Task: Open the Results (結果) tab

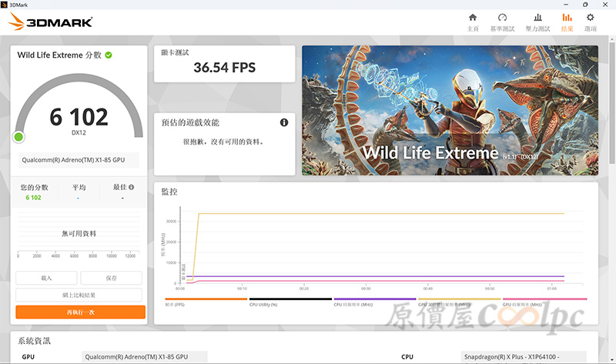Action: [567, 22]
